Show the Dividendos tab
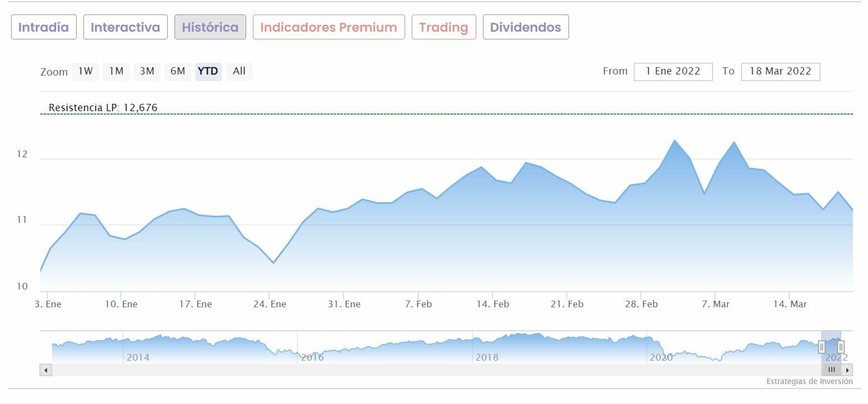The height and width of the screenshot is (404, 868). 525,27
